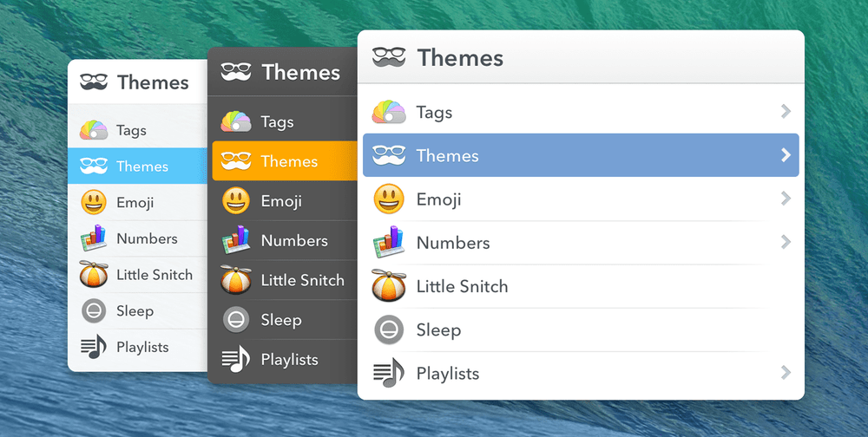Select Sleep label in the light gray window
This screenshot has height=437, width=868.
pyautogui.click(x=135, y=311)
